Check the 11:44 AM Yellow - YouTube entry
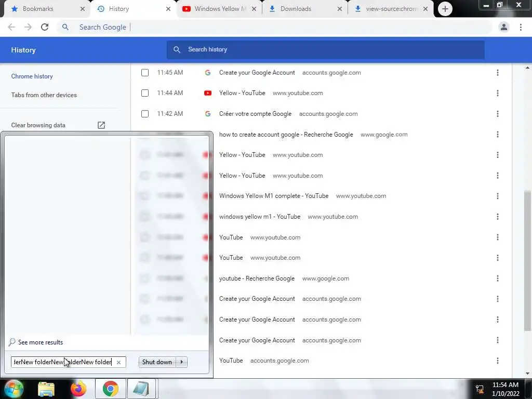This screenshot has height=399, width=532. coord(145,93)
